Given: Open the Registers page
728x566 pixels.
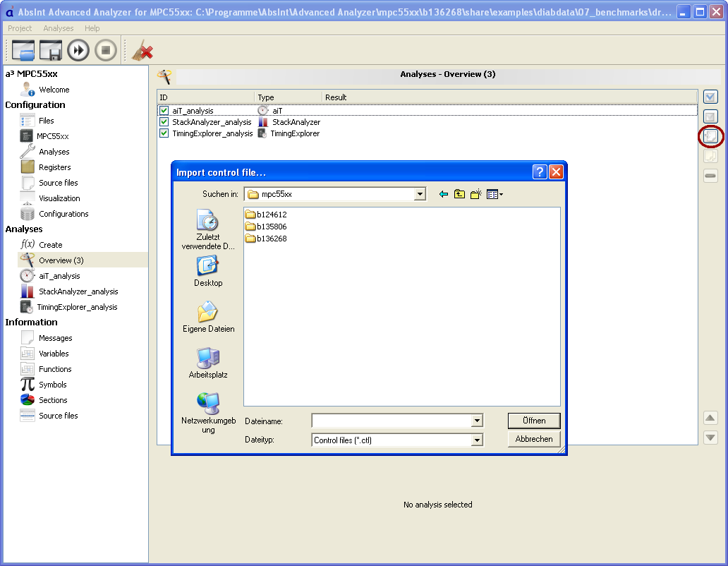Looking at the screenshot, I should (55, 167).
